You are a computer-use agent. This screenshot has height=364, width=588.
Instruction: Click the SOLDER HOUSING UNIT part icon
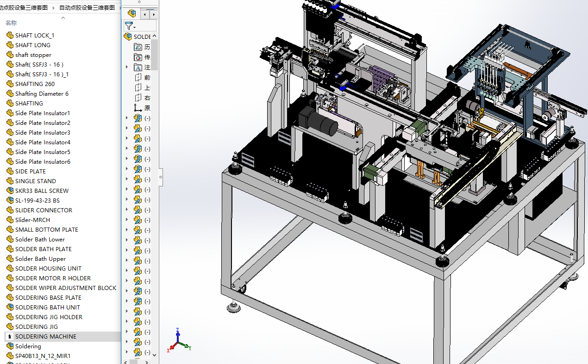pos(10,268)
